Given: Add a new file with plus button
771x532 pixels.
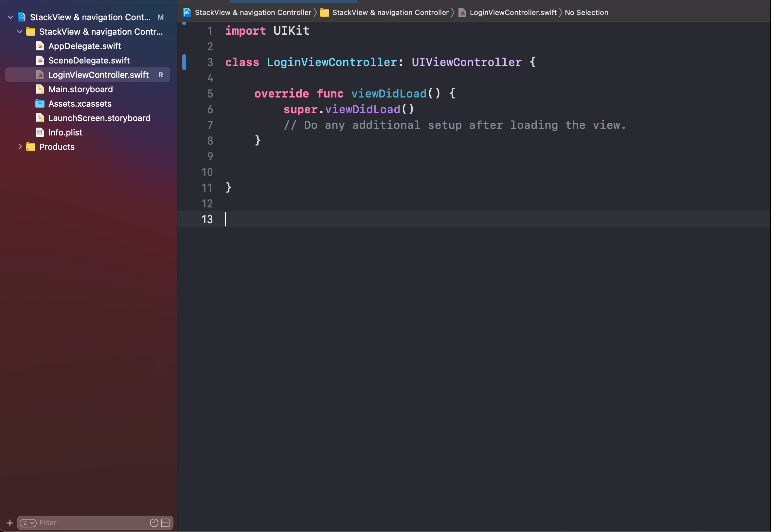Looking at the screenshot, I should pos(10,523).
